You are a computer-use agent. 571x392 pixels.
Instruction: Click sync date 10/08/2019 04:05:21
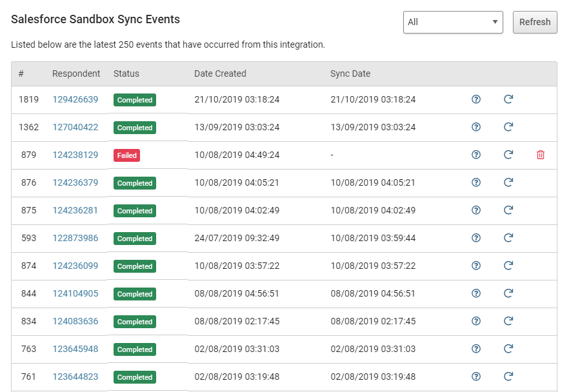tap(373, 182)
